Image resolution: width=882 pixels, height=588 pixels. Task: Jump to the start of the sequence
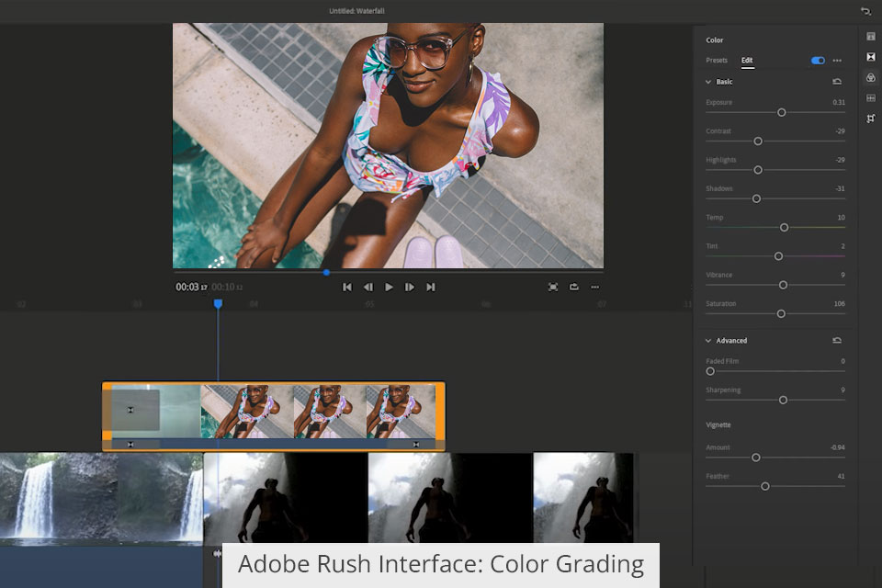point(347,287)
